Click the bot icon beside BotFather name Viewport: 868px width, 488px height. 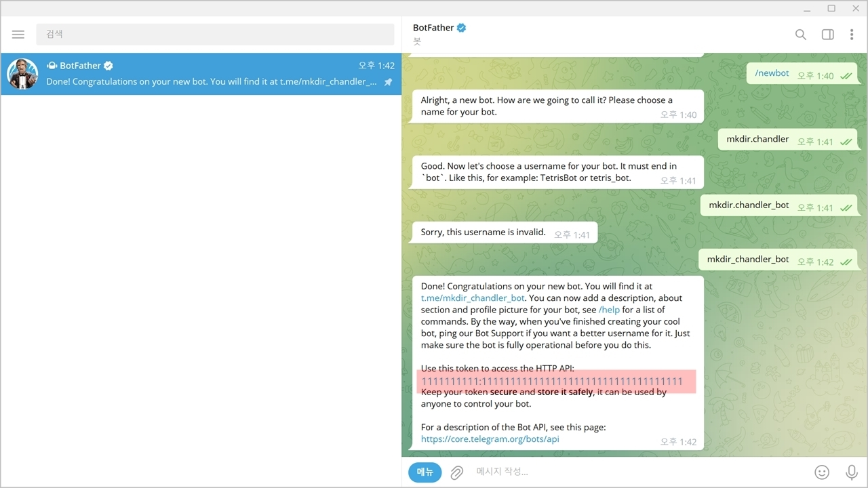52,66
